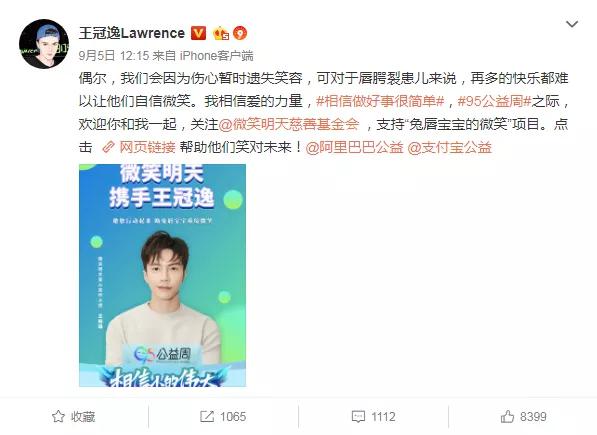This screenshot has width=597, height=435.
Task: Click the membership crown badge icon
Action: tap(221, 33)
